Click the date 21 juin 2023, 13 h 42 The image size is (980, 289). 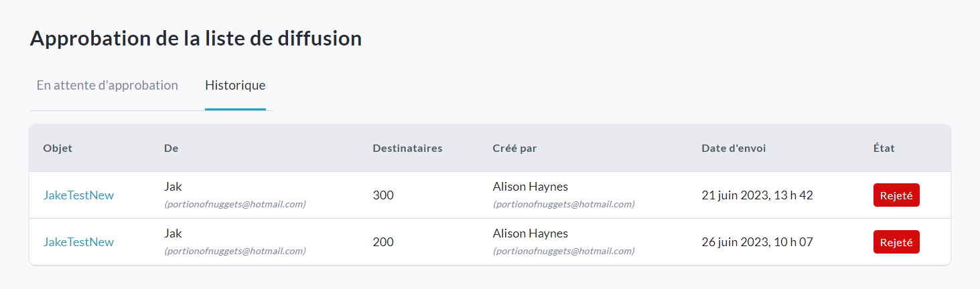(x=757, y=195)
